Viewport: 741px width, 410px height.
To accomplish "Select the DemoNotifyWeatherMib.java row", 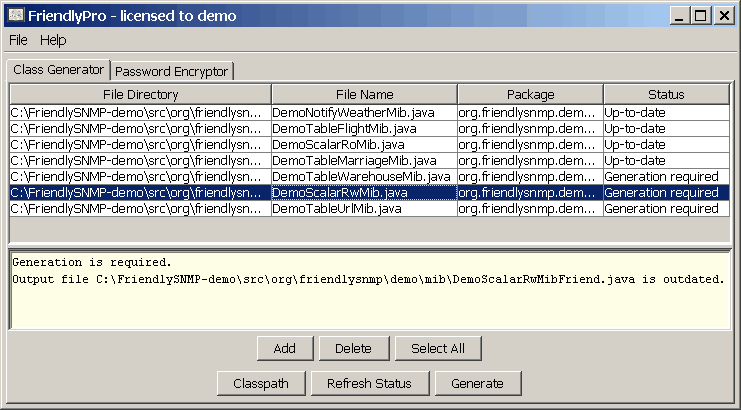I will [364, 113].
